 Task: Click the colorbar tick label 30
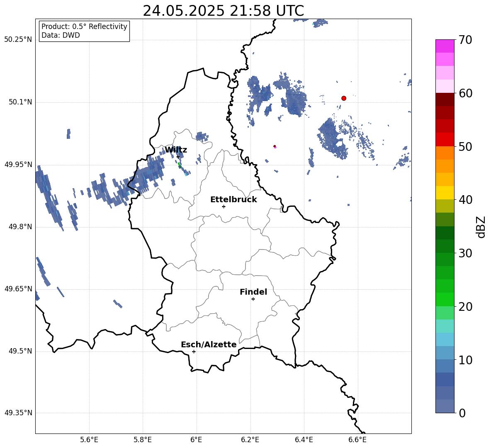pyautogui.click(x=465, y=253)
